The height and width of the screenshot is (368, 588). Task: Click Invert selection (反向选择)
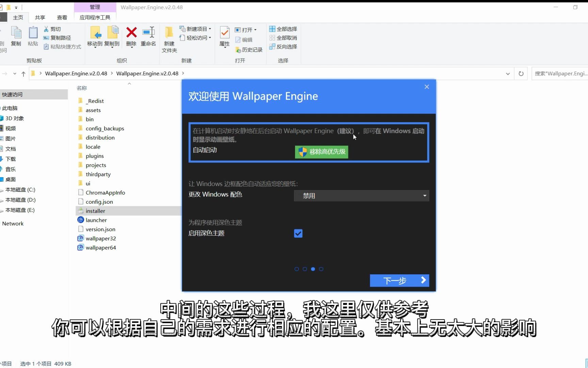click(283, 47)
